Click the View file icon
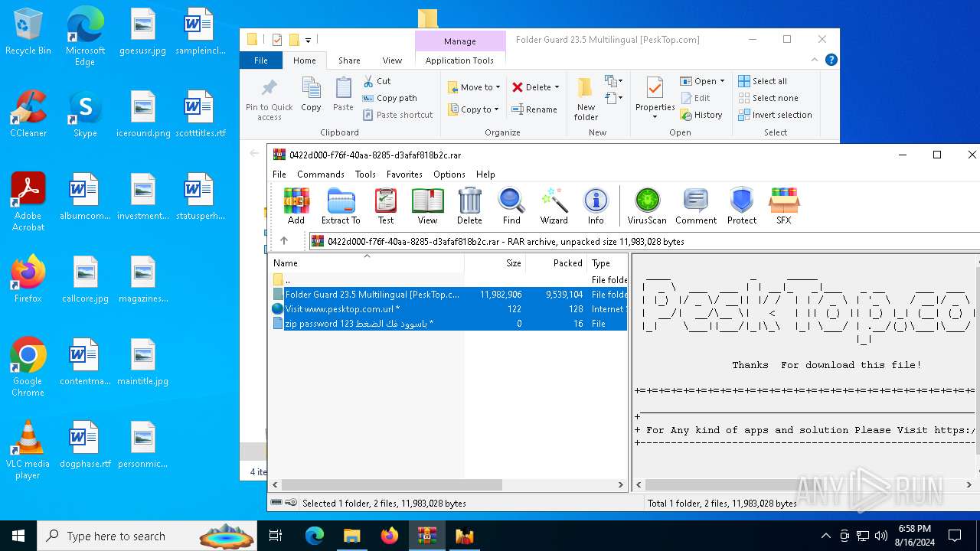980x551 pixels. pos(427,206)
